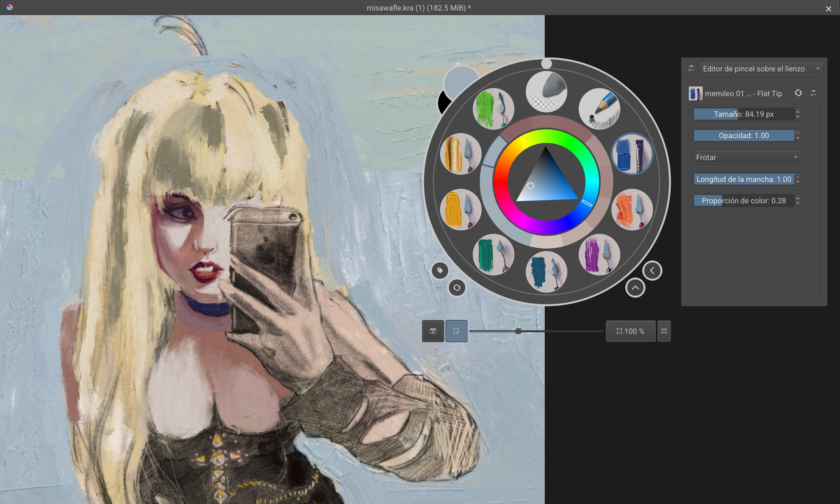Pick the blue flat tip brush preset
Image resolution: width=840 pixels, height=504 pixels.
pos(632,154)
